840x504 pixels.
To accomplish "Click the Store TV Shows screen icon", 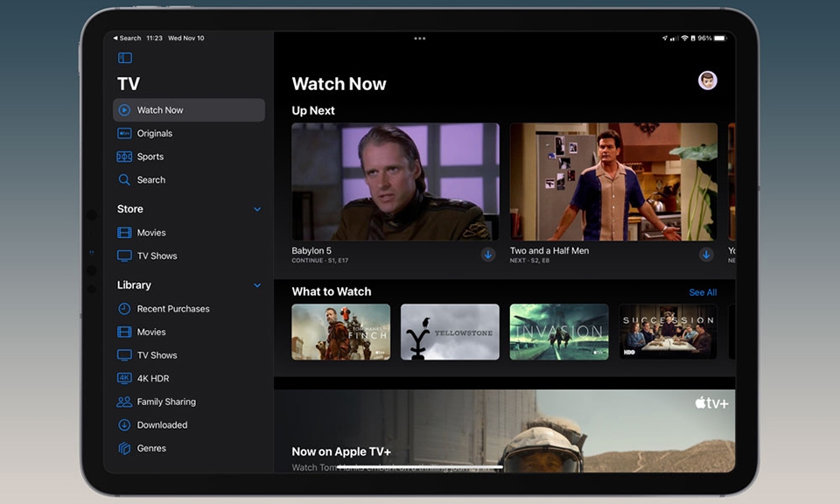I will [x=124, y=256].
